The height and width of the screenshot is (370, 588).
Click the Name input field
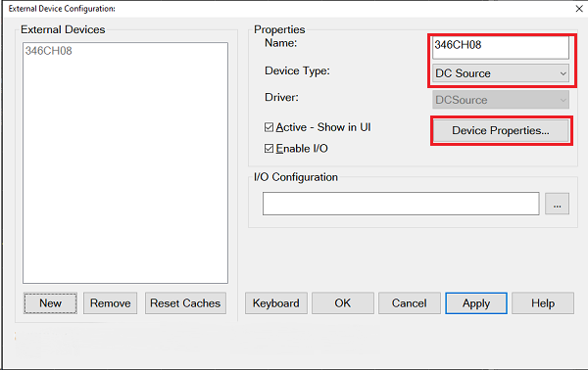coord(500,47)
